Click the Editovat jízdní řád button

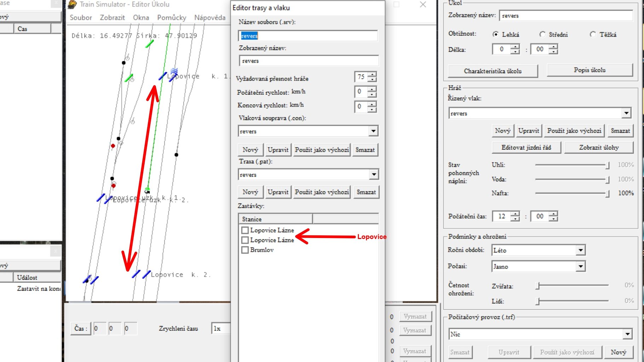pyautogui.click(x=526, y=147)
